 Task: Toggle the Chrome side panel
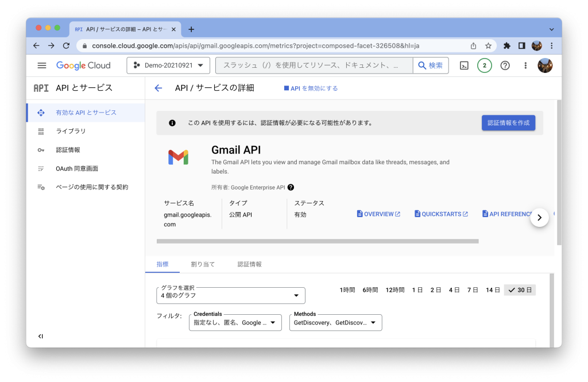click(521, 46)
